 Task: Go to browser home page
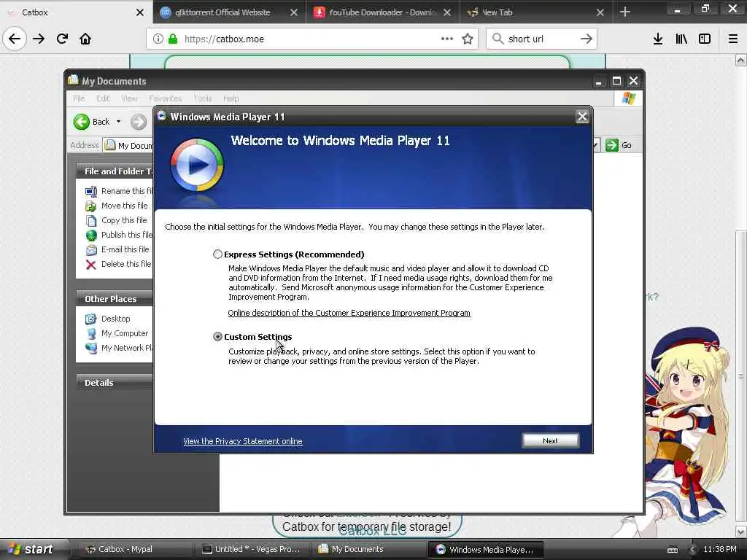point(85,39)
